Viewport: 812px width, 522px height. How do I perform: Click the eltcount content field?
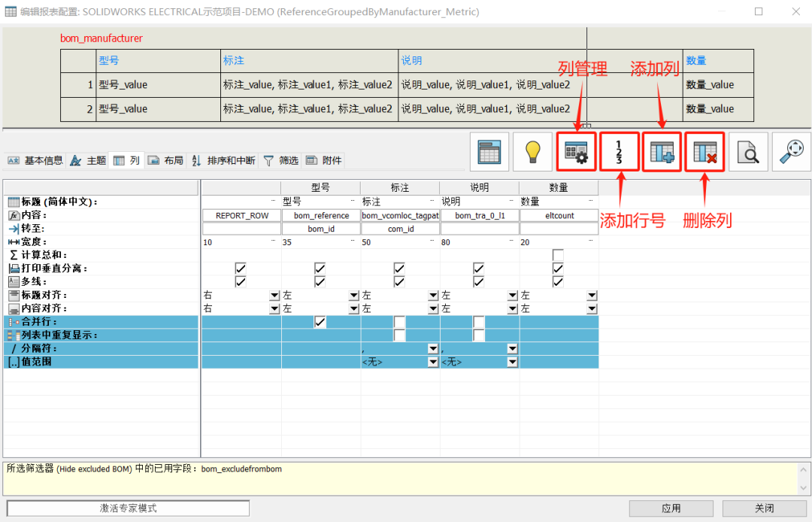pos(559,215)
